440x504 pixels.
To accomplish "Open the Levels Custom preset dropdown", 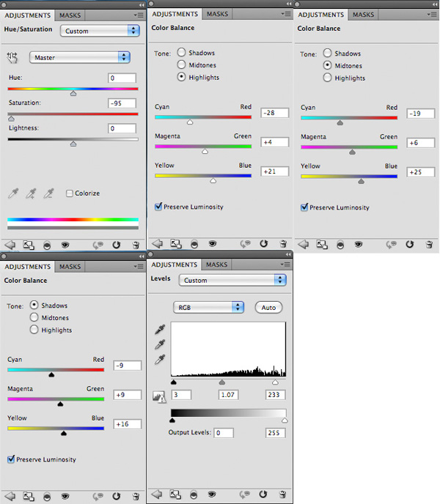I will coord(232,280).
